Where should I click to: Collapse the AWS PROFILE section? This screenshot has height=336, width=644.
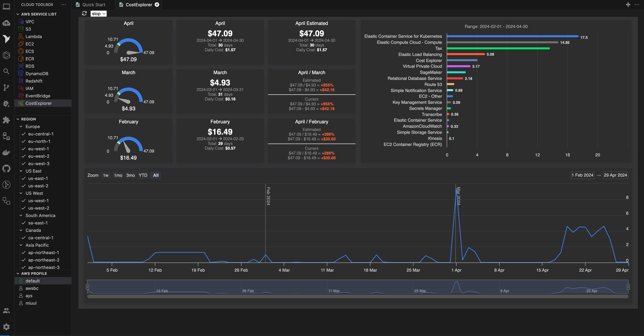18,273
